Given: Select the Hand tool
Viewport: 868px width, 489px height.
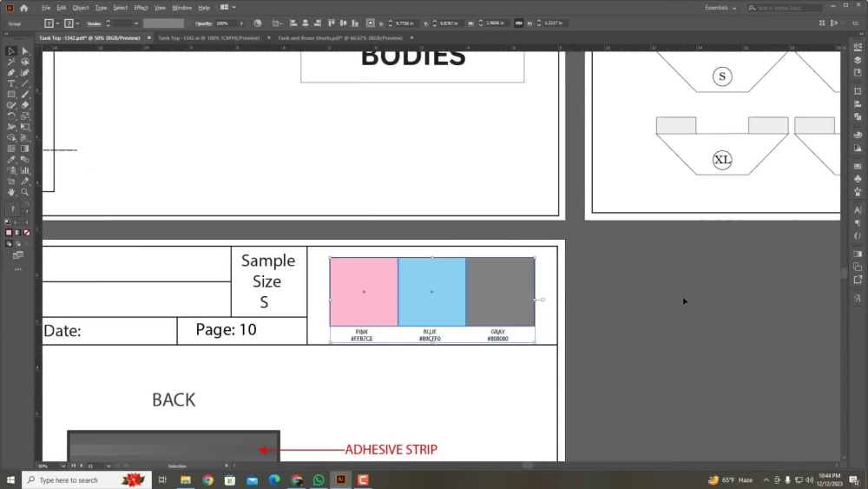Looking at the screenshot, I should (11, 192).
